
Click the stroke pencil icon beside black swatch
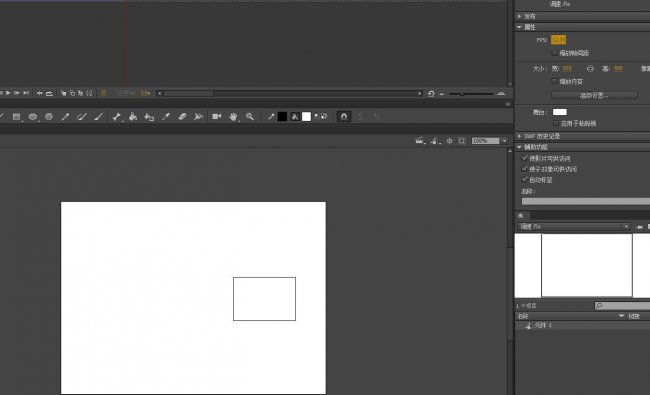(x=271, y=117)
